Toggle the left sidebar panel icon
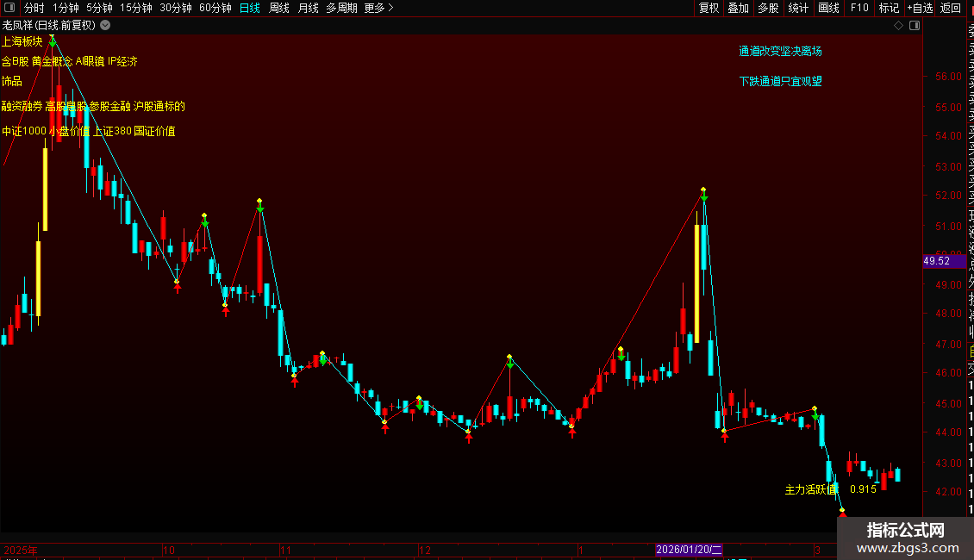This screenshot has width=974, height=560. 9,8
